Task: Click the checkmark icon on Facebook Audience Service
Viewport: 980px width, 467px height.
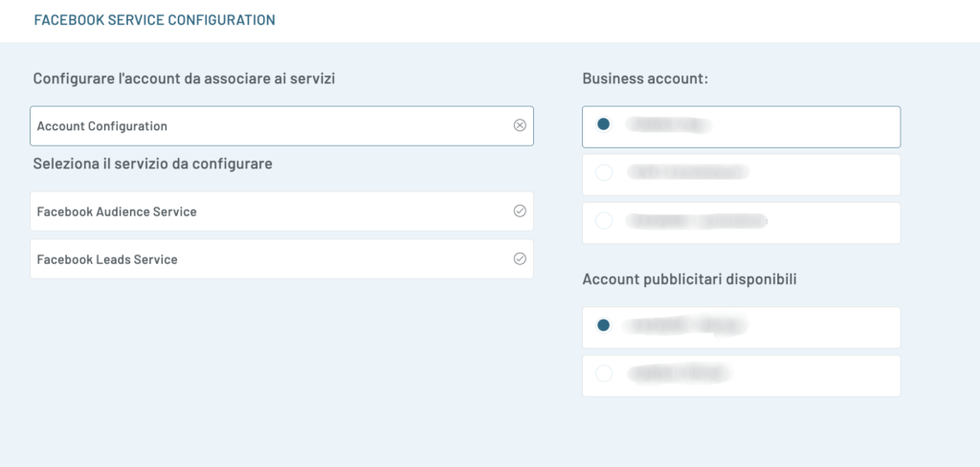Action: (520, 211)
